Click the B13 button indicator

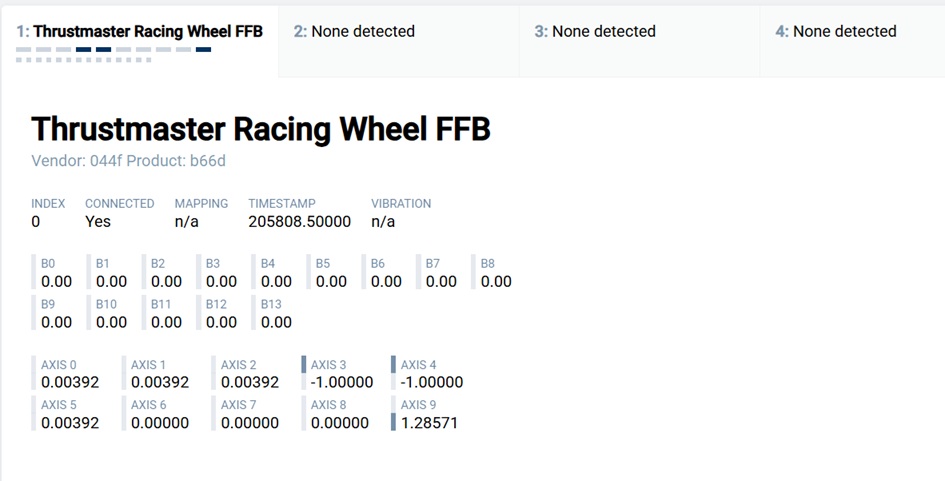pyautogui.click(x=275, y=313)
